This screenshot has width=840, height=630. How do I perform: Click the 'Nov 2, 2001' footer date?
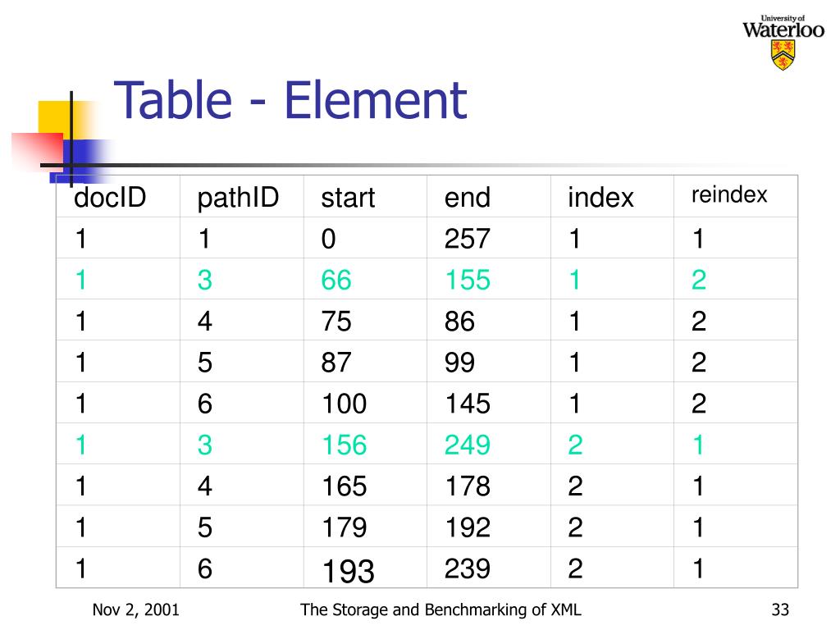(135, 609)
